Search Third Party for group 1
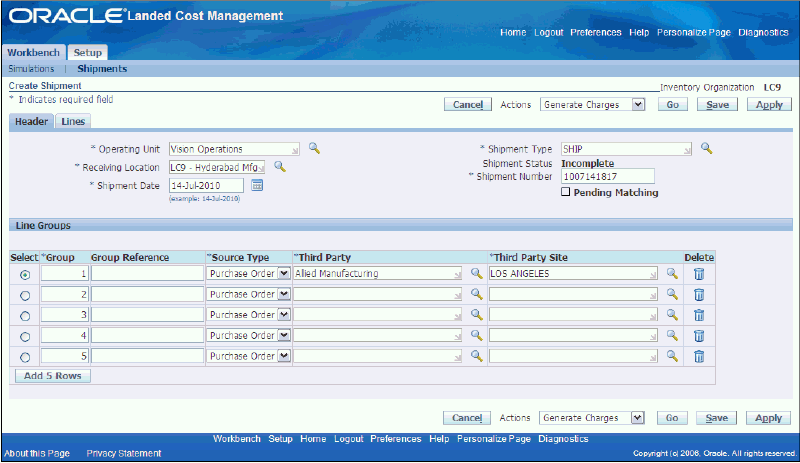 coord(477,273)
